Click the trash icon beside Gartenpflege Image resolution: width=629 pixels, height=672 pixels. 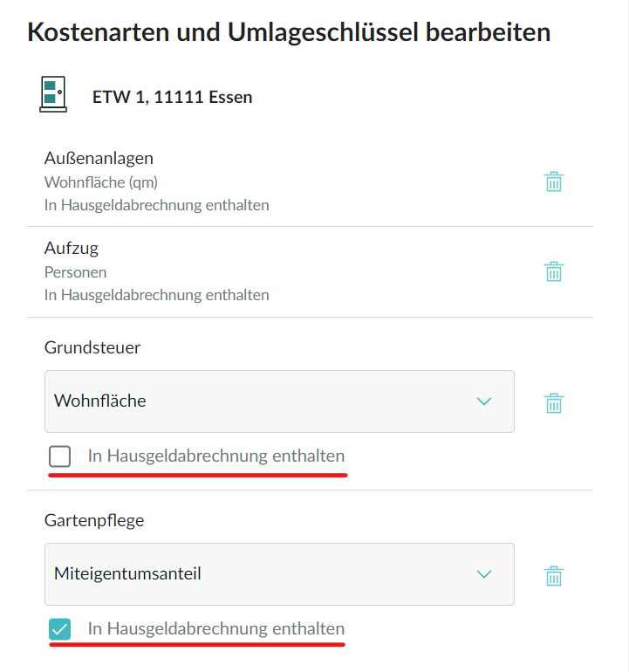(x=554, y=576)
